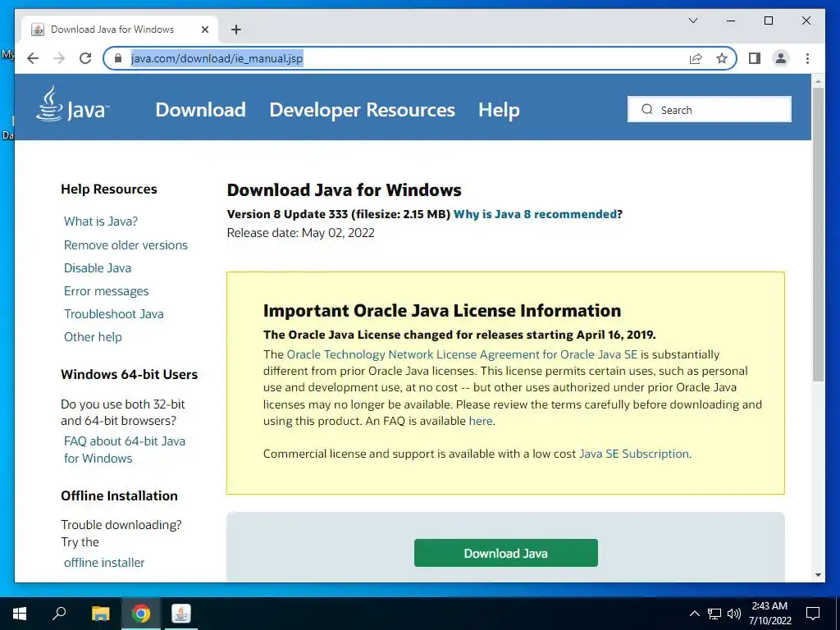Open 'Why is Java 8 recommended' link
The image size is (840, 630).
535,214
